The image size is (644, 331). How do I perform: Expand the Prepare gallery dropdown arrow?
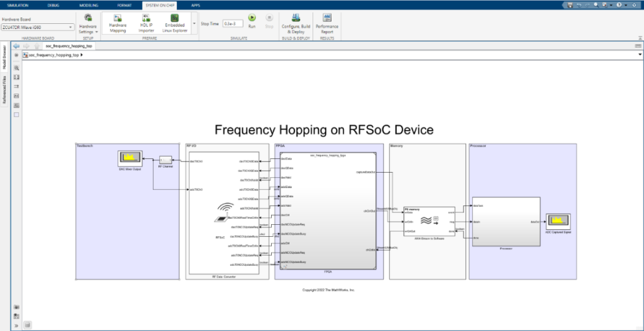pos(194,24)
